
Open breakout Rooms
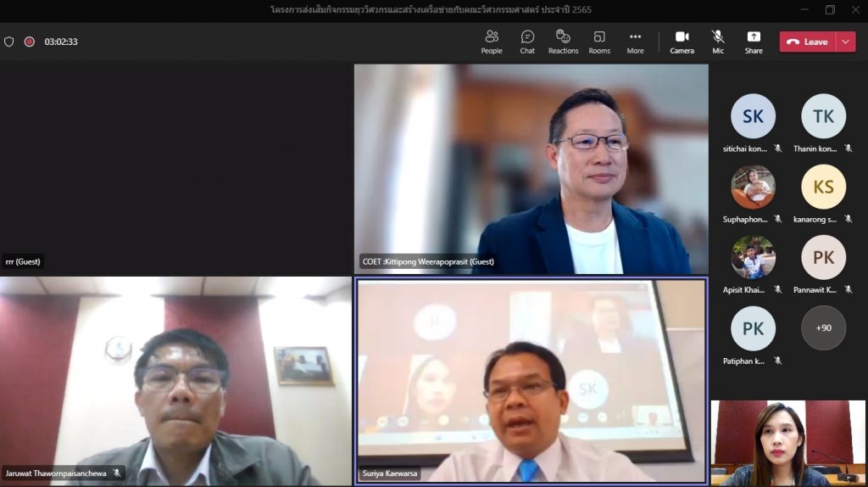pyautogui.click(x=599, y=42)
